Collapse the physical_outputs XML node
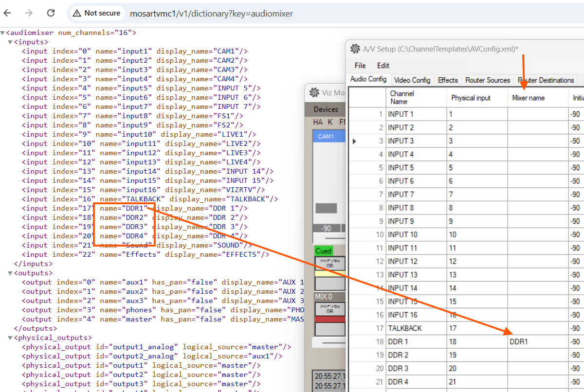This screenshot has height=392, width=584. pos(10,338)
